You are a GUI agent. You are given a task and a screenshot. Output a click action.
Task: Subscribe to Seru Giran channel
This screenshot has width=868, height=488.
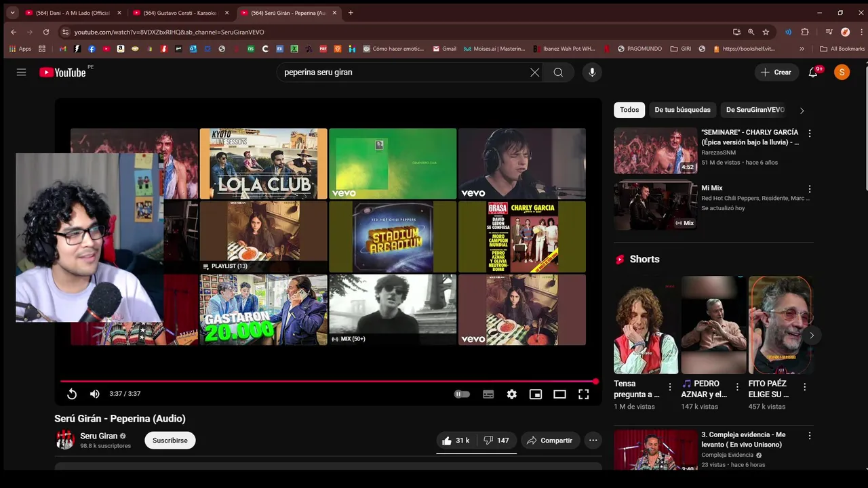170,441
